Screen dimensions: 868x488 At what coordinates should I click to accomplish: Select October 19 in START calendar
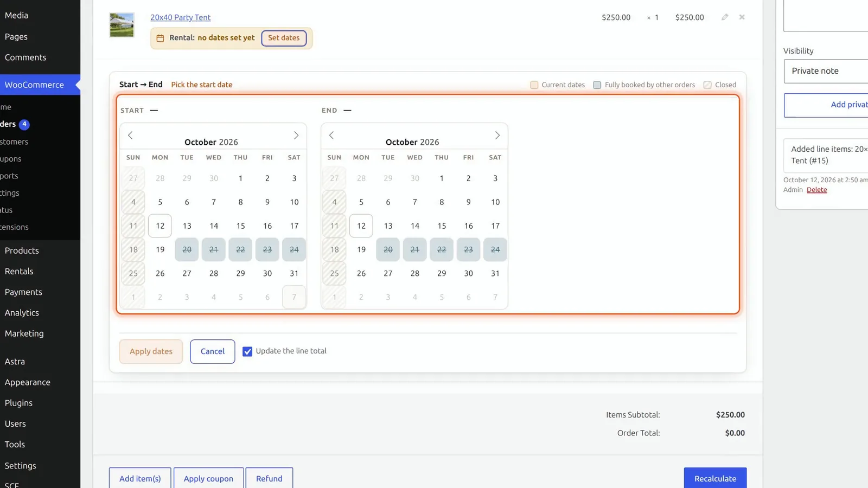(x=160, y=249)
